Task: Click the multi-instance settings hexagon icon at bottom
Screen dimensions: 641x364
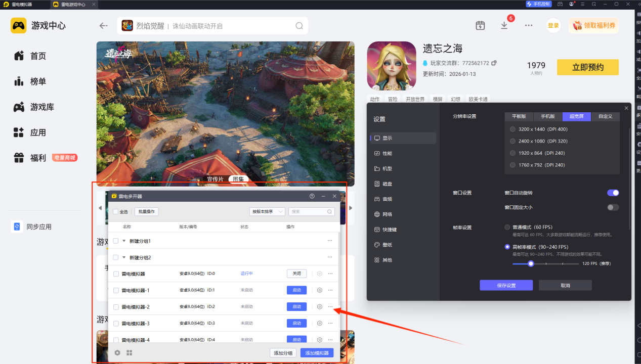Action: point(117,353)
